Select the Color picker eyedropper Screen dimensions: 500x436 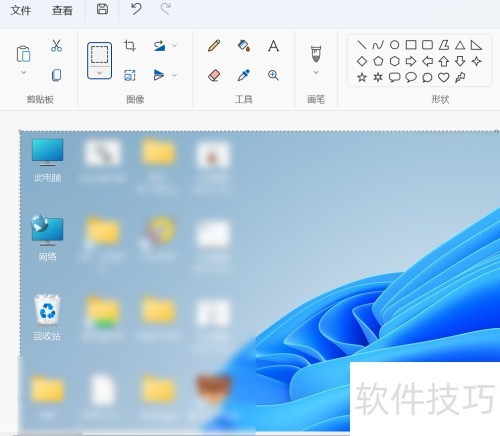[x=244, y=75]
